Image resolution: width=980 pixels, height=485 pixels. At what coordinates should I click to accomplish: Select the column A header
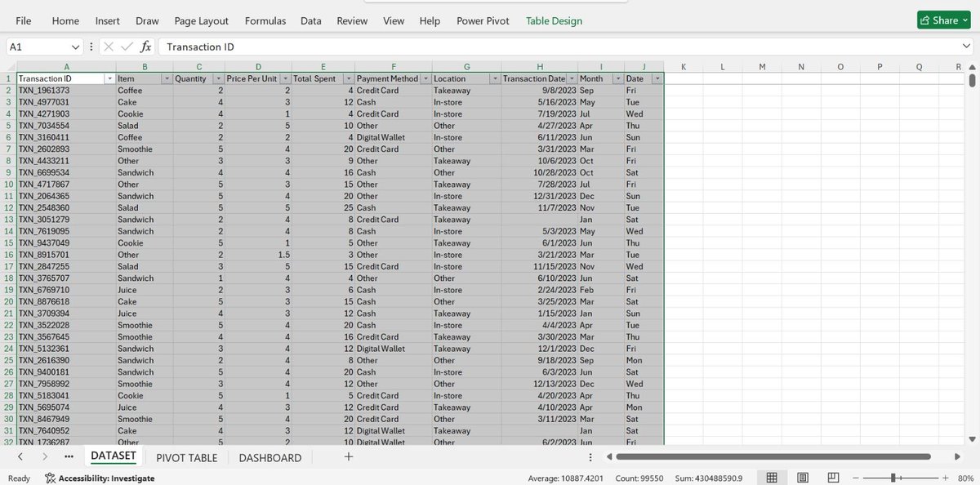(66, 66)
